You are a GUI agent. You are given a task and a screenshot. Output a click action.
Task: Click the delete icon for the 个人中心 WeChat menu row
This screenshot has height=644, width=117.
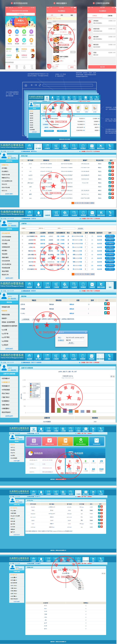(x=108, y=313)
